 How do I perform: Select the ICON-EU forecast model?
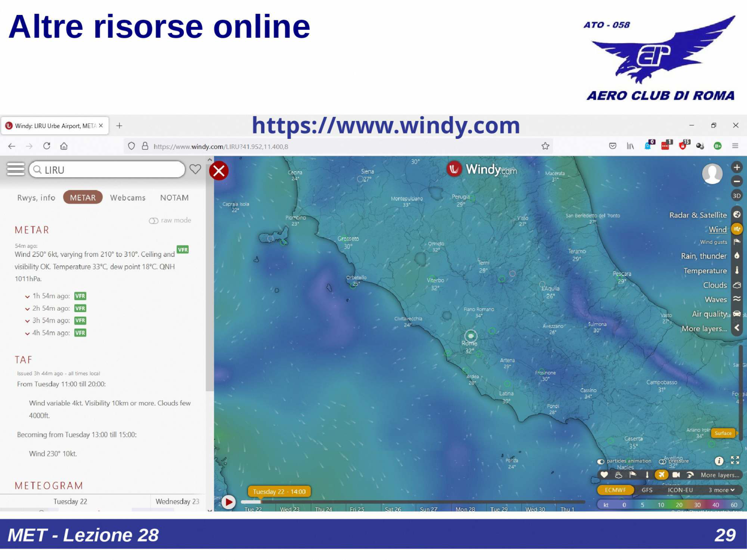(x=680, y=490)
